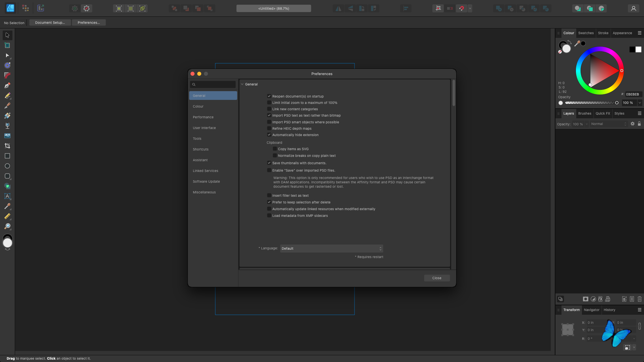Viewport: 644px width, 362px height.
Task: Check Refine HEIC depth maps
Action: coord(269,128)
